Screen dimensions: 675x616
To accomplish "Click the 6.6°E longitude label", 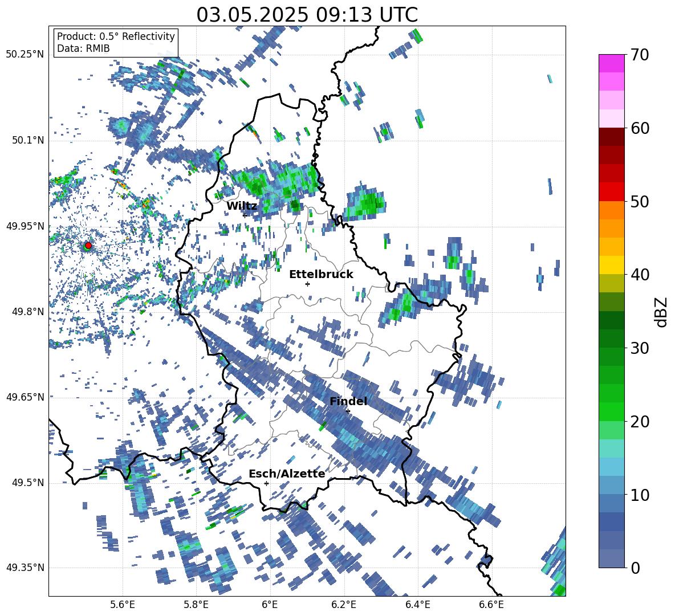I will click(x=491, y=605).
